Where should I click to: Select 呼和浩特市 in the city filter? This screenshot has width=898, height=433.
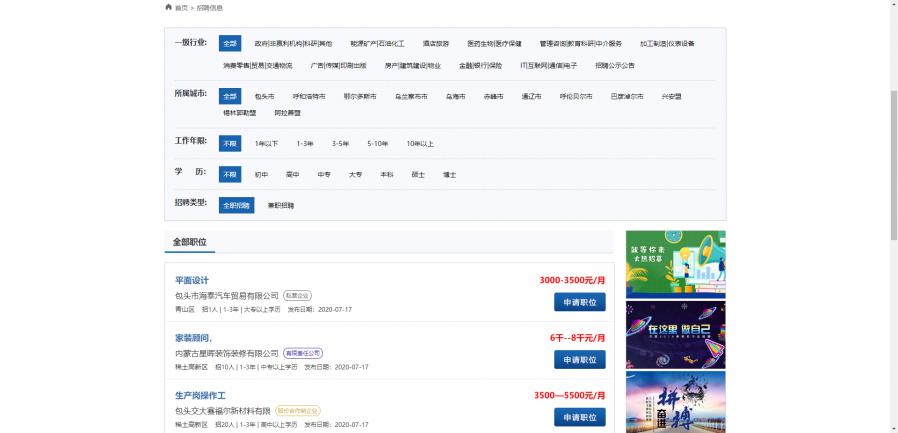click(x=310, y=97)
